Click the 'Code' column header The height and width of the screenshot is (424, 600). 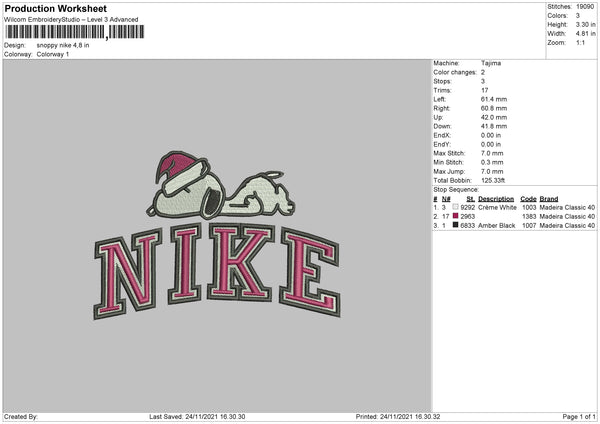click(528, 199)
